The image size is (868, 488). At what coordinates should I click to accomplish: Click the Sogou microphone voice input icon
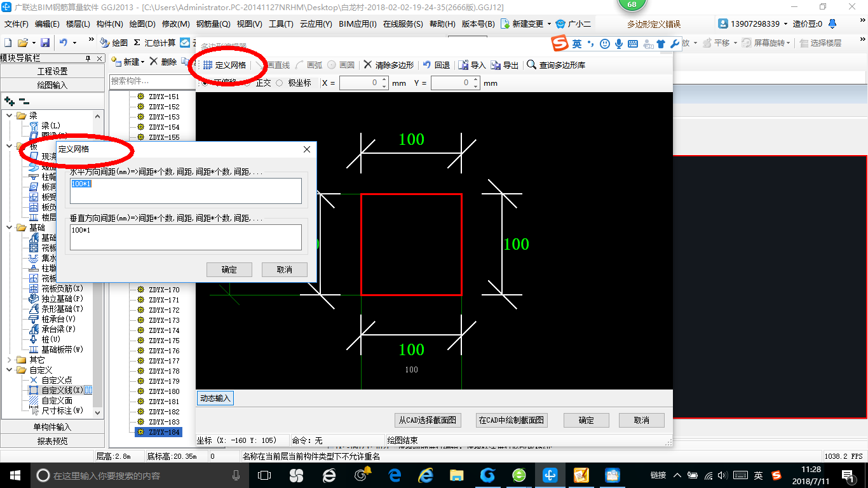tap(618, 44)
